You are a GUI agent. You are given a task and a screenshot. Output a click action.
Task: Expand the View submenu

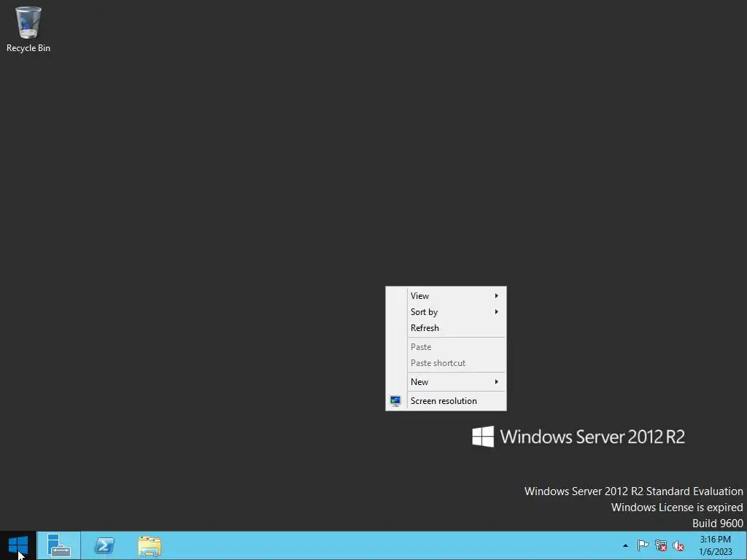pyautogui.click(x=446, y=296)
